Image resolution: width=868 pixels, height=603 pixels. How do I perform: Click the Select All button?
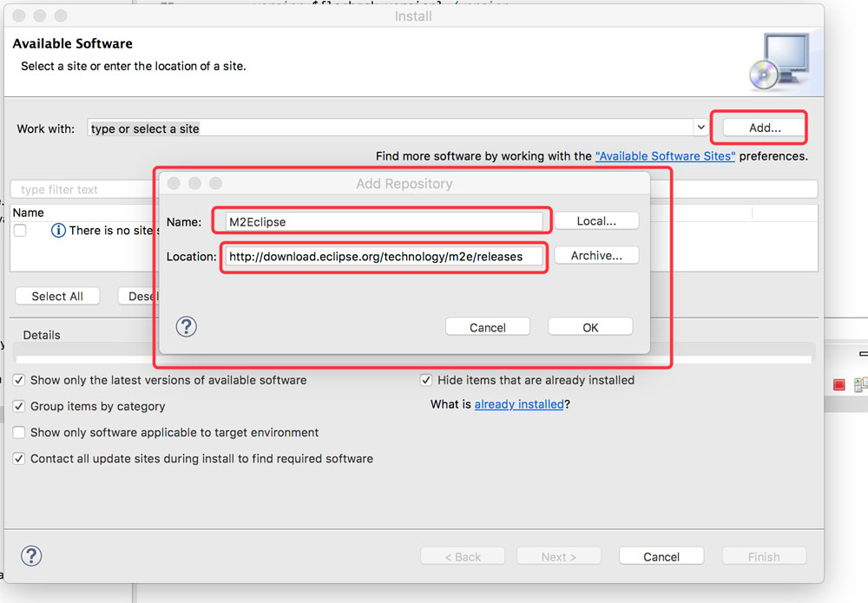click(56, 296)
